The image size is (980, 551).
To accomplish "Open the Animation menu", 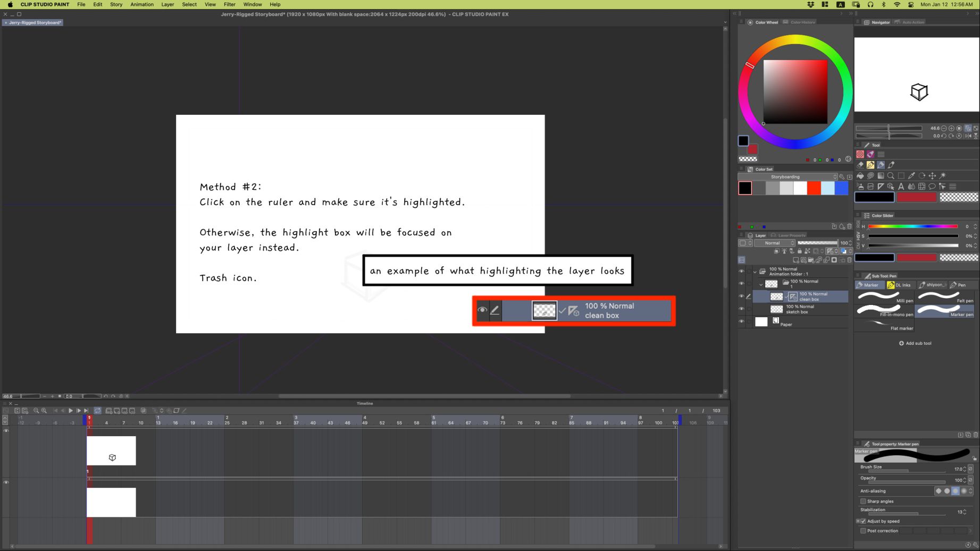I will tap(142, 4).
